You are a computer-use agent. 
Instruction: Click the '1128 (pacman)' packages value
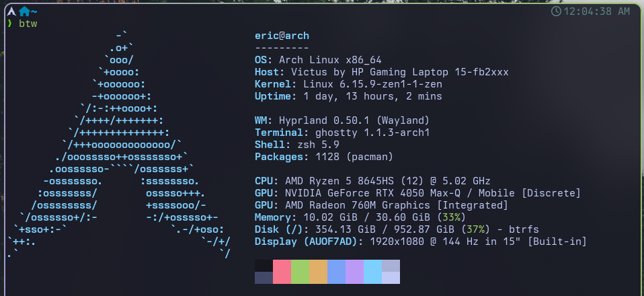click(354, 157)
